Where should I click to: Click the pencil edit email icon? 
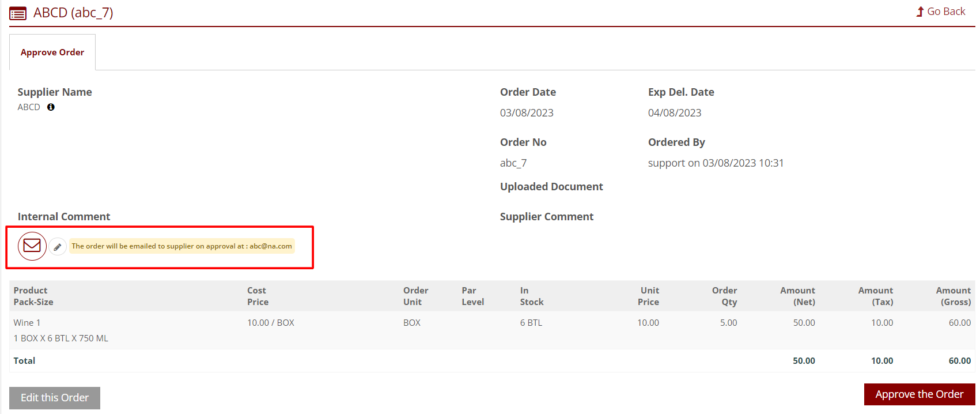[58, 247]
